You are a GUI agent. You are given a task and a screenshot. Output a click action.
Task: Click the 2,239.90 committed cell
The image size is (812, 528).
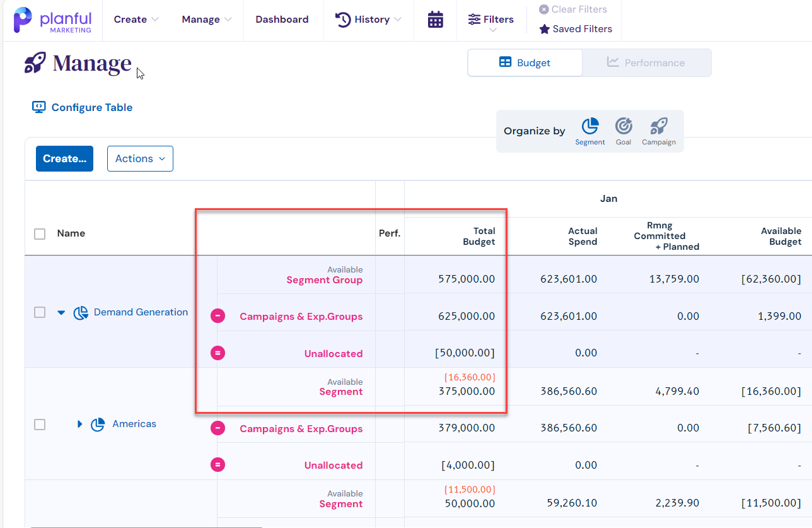pyautogui.click(x=676, y=503)
